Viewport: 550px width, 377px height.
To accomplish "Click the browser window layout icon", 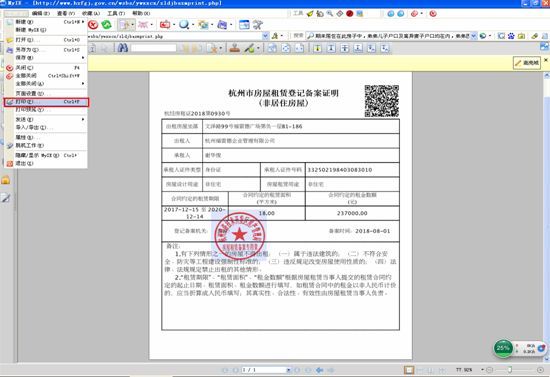I will pyautogui.click(x=244, y=25).
